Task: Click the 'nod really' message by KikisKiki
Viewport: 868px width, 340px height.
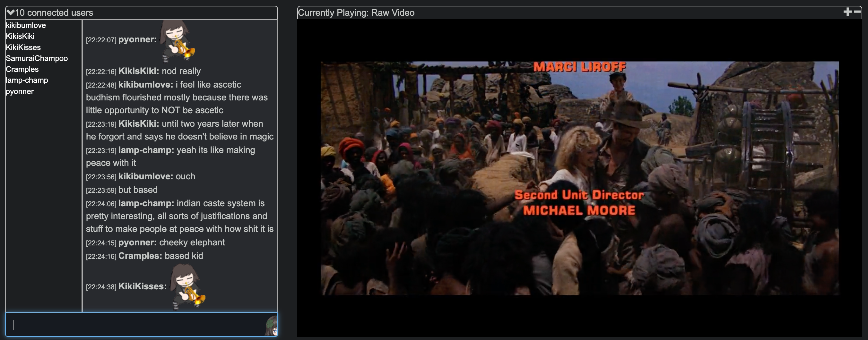Action: tap(181, 71)
